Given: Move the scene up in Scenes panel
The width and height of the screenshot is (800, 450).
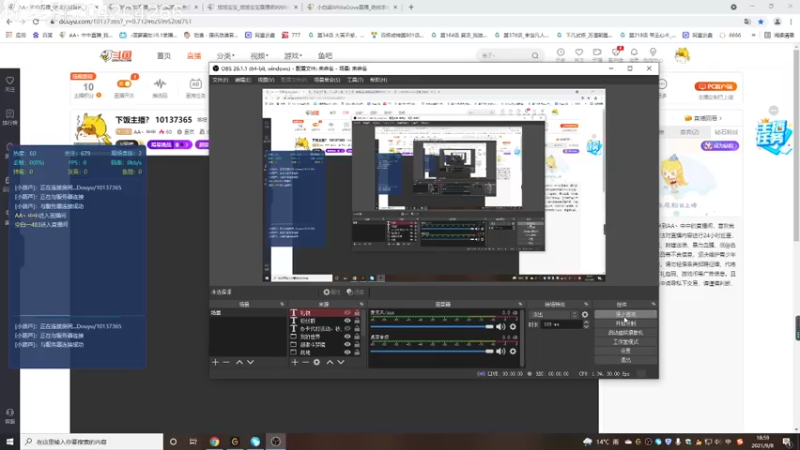Looking at the screenshot, I should coord(239,362).
